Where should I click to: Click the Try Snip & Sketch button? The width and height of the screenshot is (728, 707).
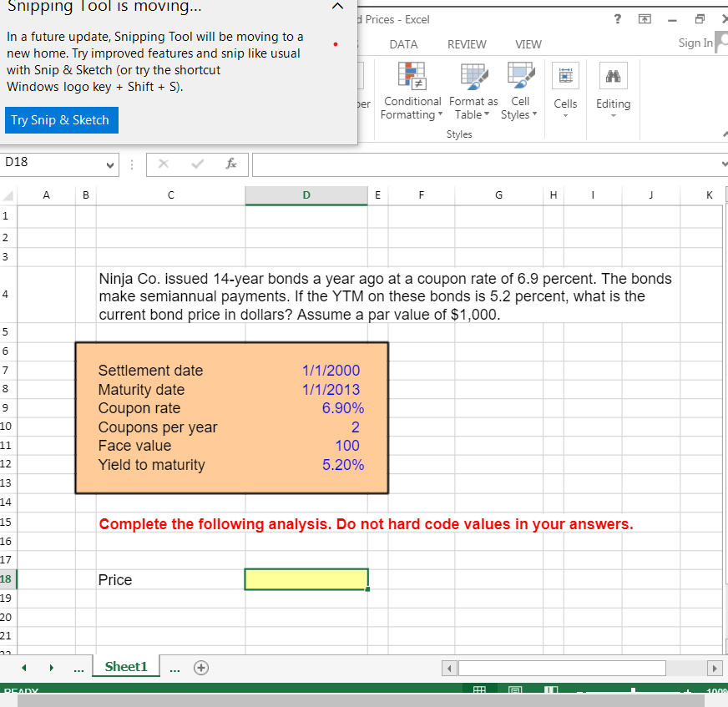coord(61,120)
